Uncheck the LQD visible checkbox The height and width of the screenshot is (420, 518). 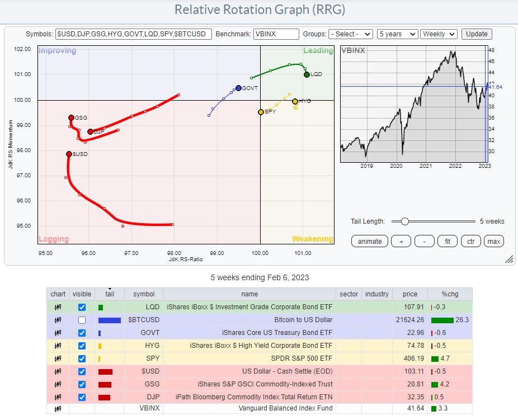point(82,307)
